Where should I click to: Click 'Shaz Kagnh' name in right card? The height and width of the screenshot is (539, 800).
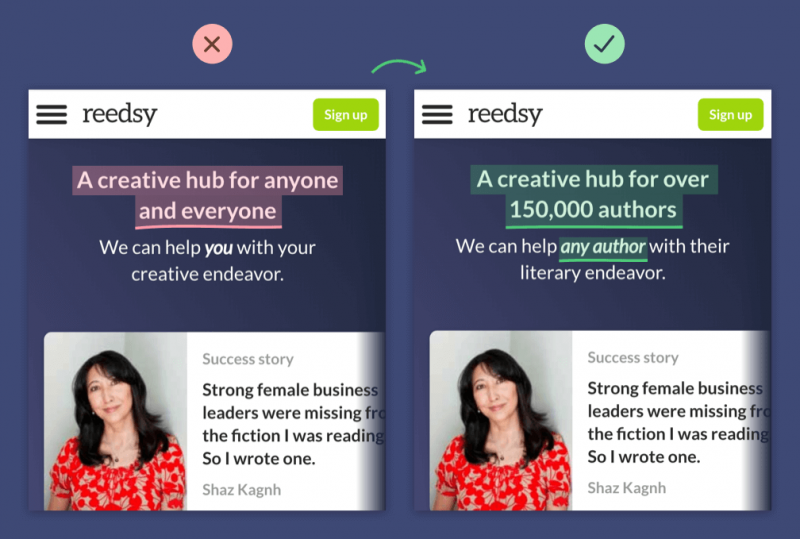click(x=627, y=488)
